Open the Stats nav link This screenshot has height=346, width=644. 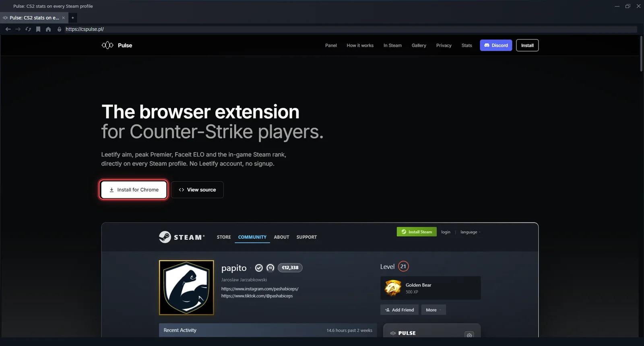pyautogui.click(x=466, y=45)
